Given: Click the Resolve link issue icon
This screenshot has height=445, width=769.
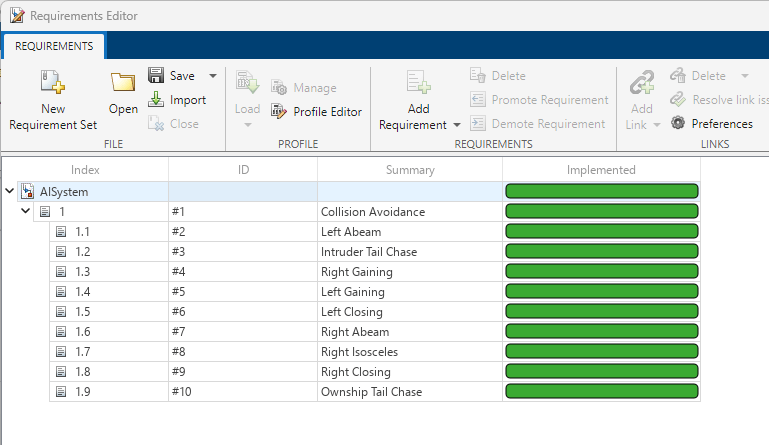Looking at the screenshot, I should (678, 99).
